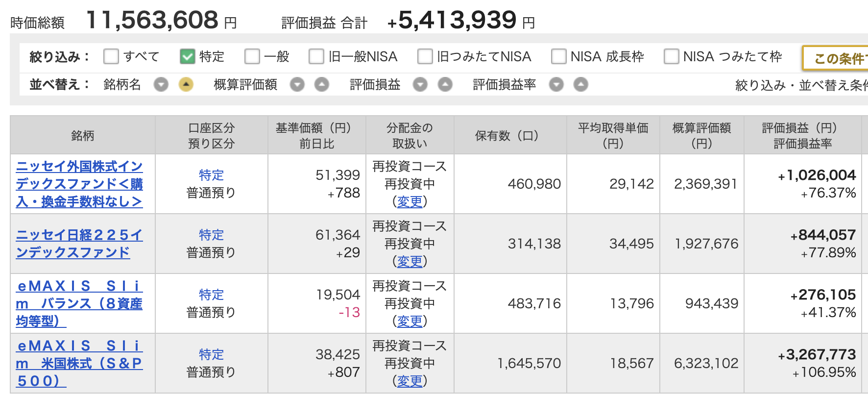Screen dimensions: 868x397
Task: Click the highlighted ascending arrow for 銘柄名
Action: pos(186,85)
